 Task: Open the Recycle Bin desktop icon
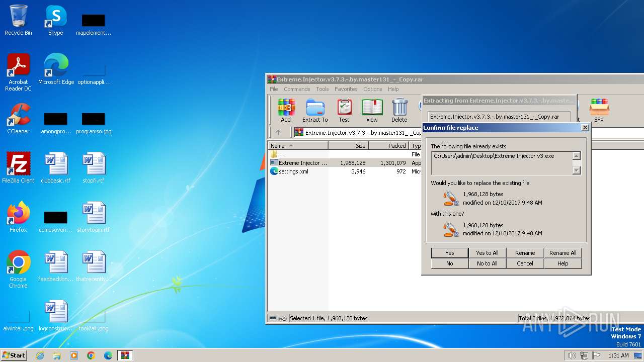18,20
